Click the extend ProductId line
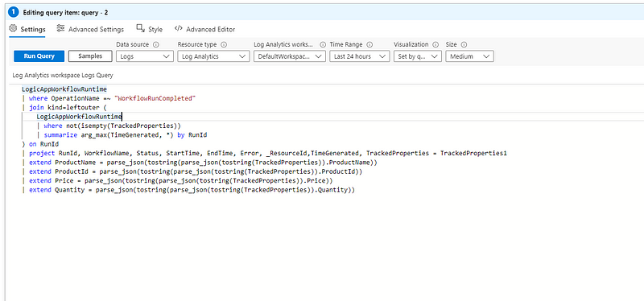The height and width of the screenshot is (301, 644). pos(192,171)
